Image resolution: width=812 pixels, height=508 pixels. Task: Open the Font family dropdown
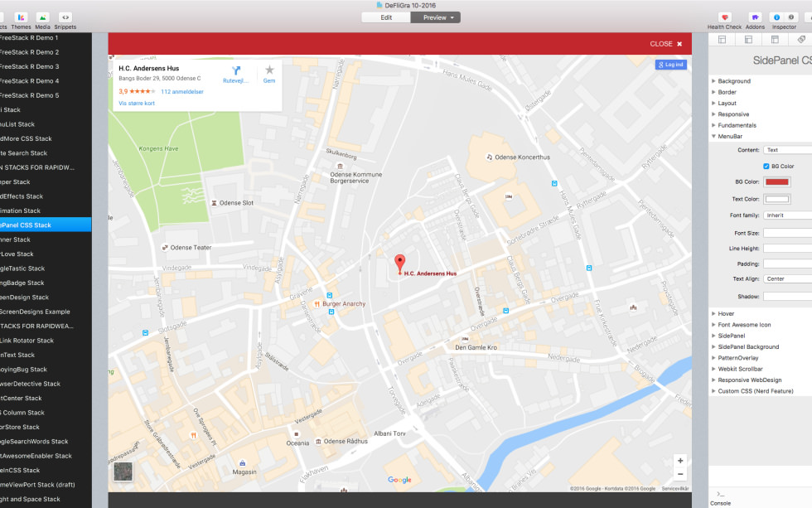[787, 215]
